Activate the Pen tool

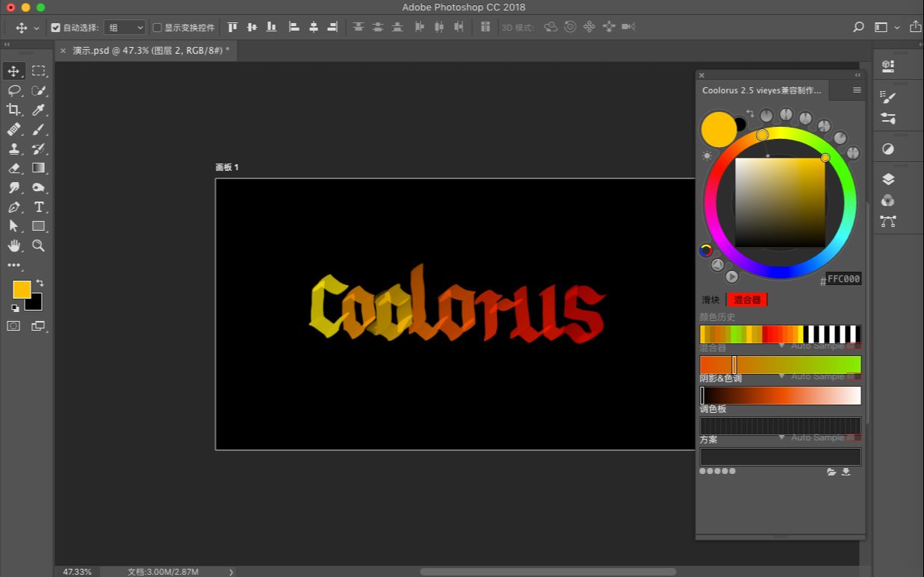13,207
